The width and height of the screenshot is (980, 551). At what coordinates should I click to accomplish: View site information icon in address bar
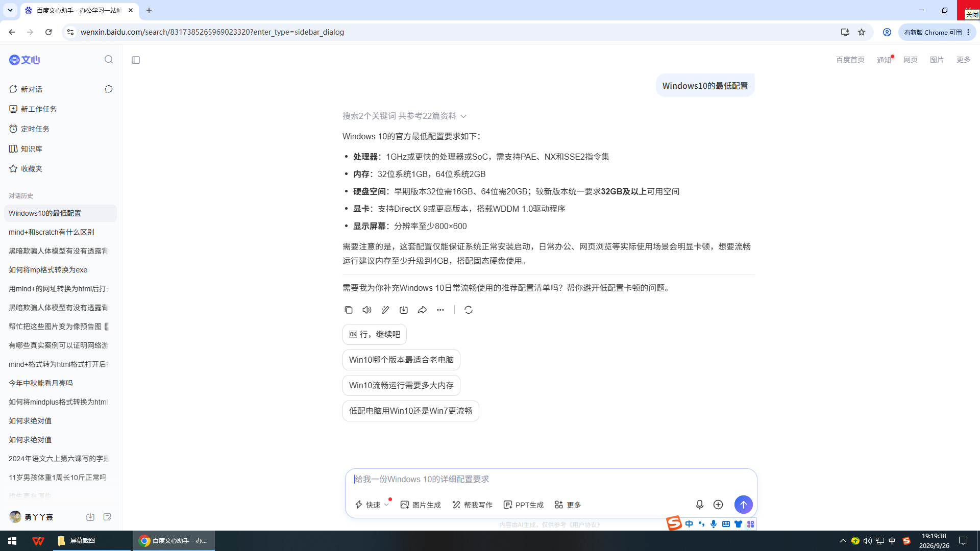point(70,32)
